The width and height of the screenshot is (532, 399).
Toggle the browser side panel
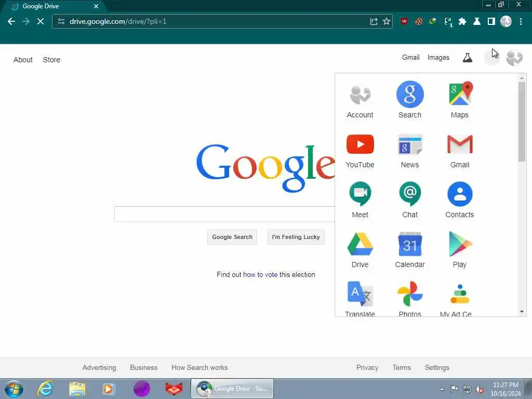coord(491,21)
